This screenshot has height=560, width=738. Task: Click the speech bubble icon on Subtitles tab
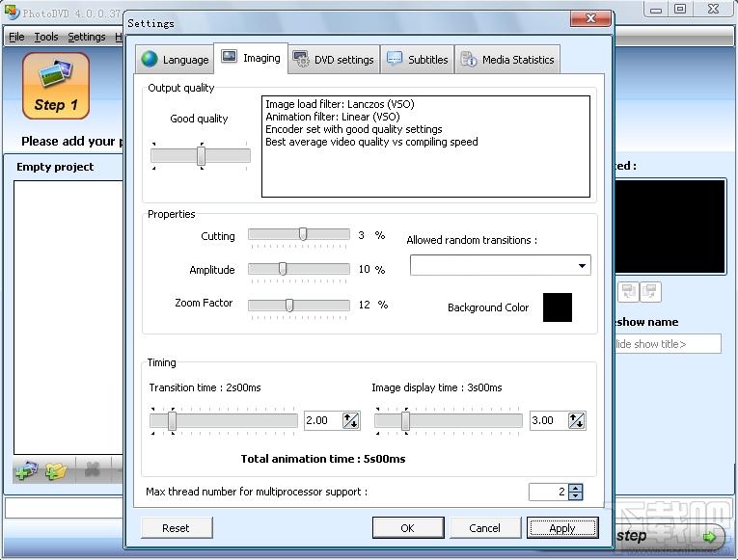(394, 58)
